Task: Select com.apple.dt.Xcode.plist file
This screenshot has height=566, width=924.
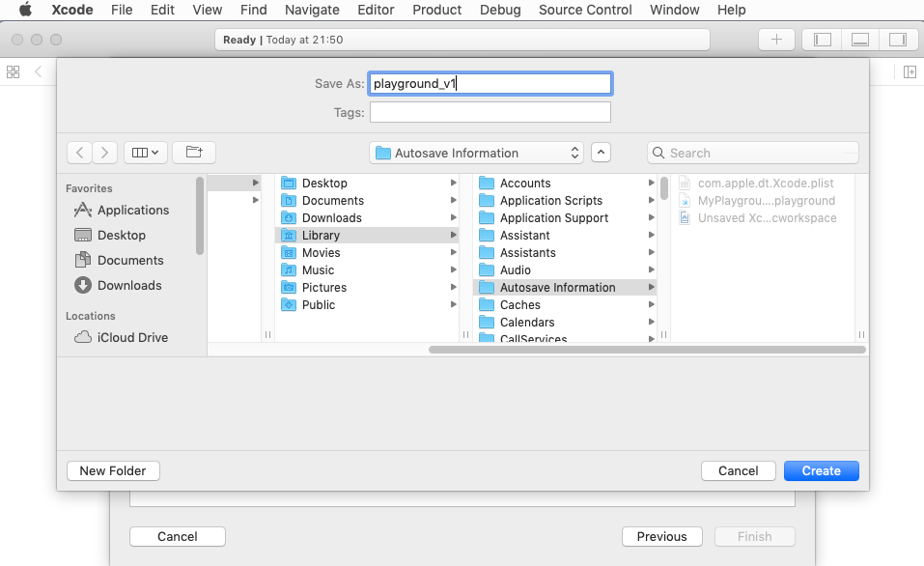Action: pos(763,183)
